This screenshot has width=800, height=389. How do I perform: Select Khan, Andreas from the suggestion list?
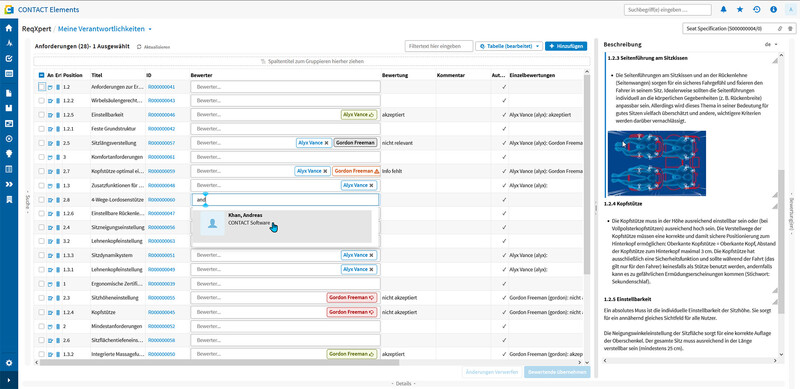pos(282,226)
